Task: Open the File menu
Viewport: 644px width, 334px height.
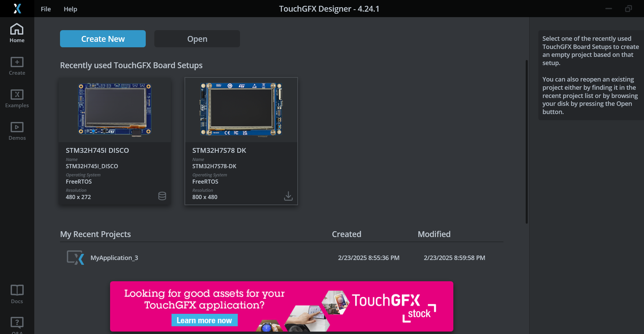Action: point(46,9)
